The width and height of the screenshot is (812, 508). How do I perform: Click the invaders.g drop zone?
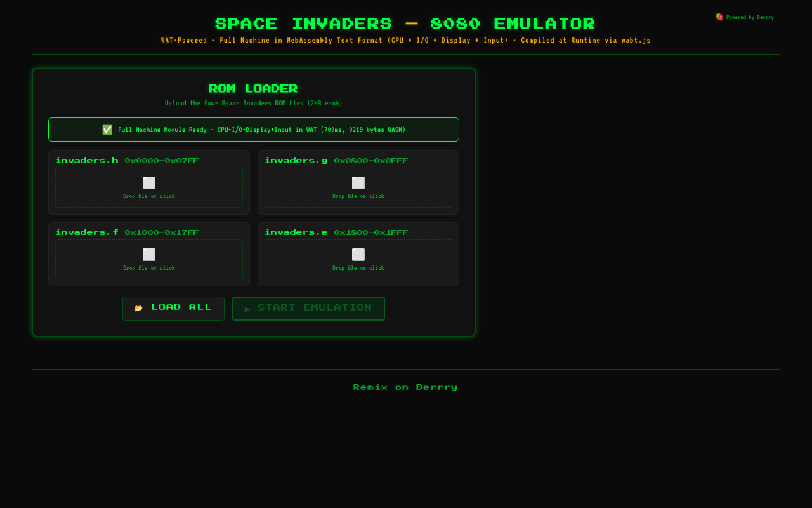(x=358, y=188)
